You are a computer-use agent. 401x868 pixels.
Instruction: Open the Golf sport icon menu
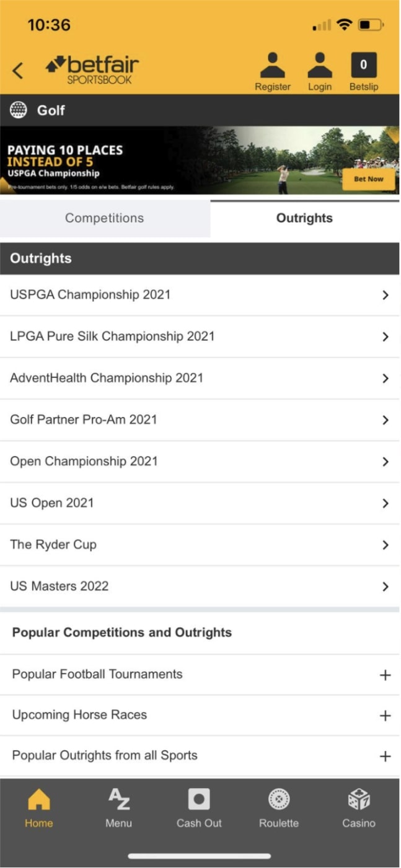(19, 110)
